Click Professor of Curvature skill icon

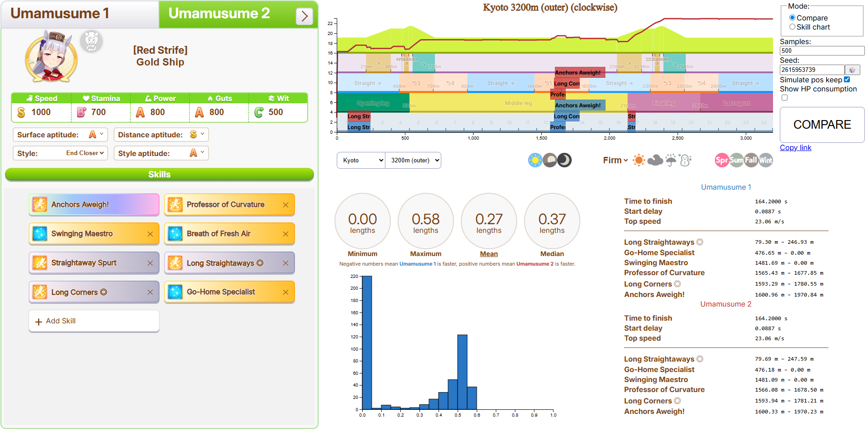click(175, 205)
